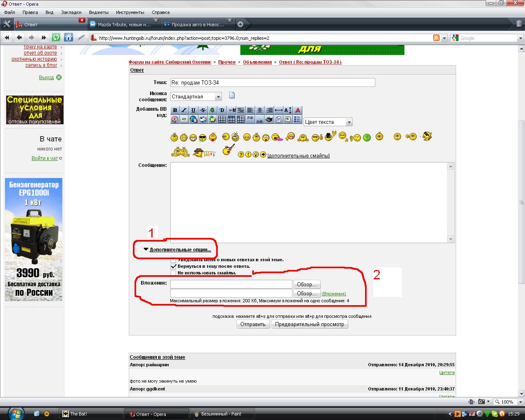Viewport: 525px width, 420px height.
Task: Click the italic BB code button
Action: point(184,110)
